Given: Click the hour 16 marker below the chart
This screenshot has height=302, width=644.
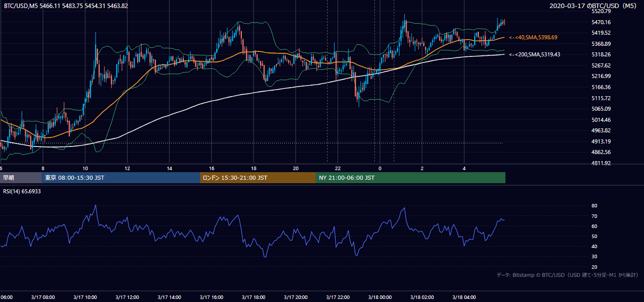Looking at the screenshot, I should pos(212,168).
